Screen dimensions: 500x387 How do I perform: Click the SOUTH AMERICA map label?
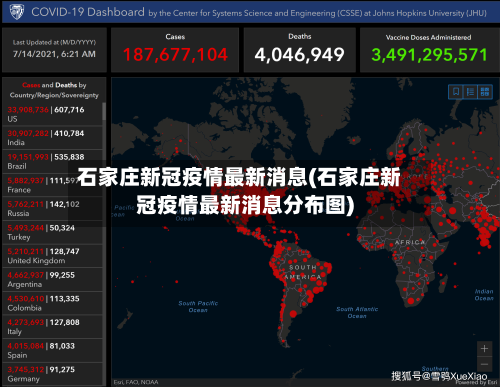click(x=303, y=272)
